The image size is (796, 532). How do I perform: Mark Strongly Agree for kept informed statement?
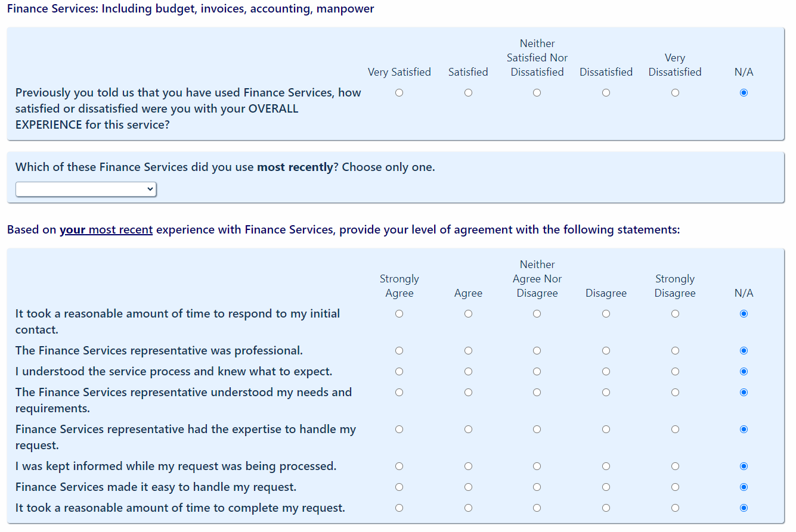tap(399, 466)
